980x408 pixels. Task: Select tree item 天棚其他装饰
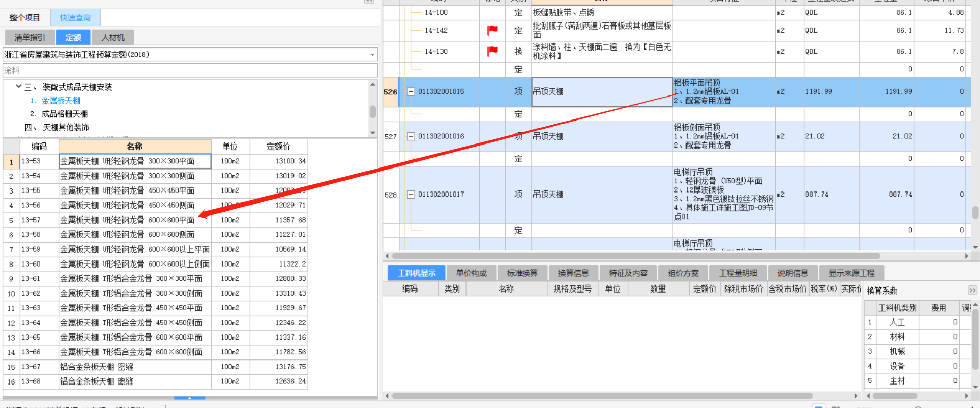66,127
